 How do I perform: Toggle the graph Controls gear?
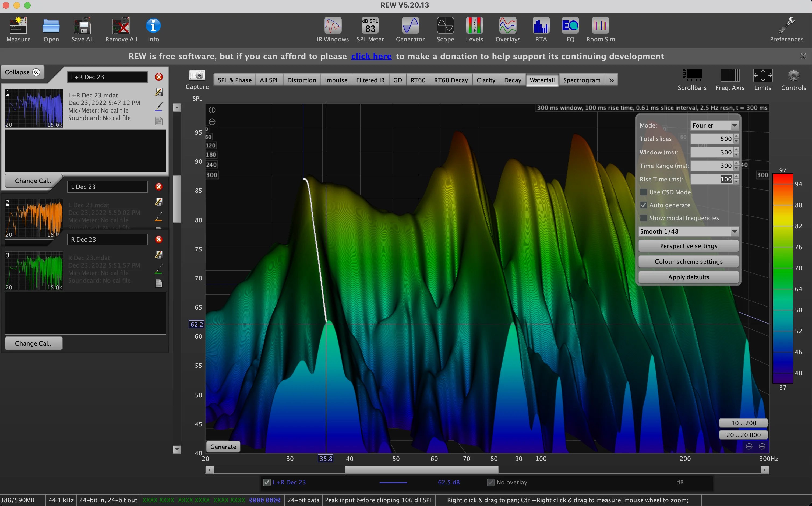pyautogui.click(x=794, y=75)
